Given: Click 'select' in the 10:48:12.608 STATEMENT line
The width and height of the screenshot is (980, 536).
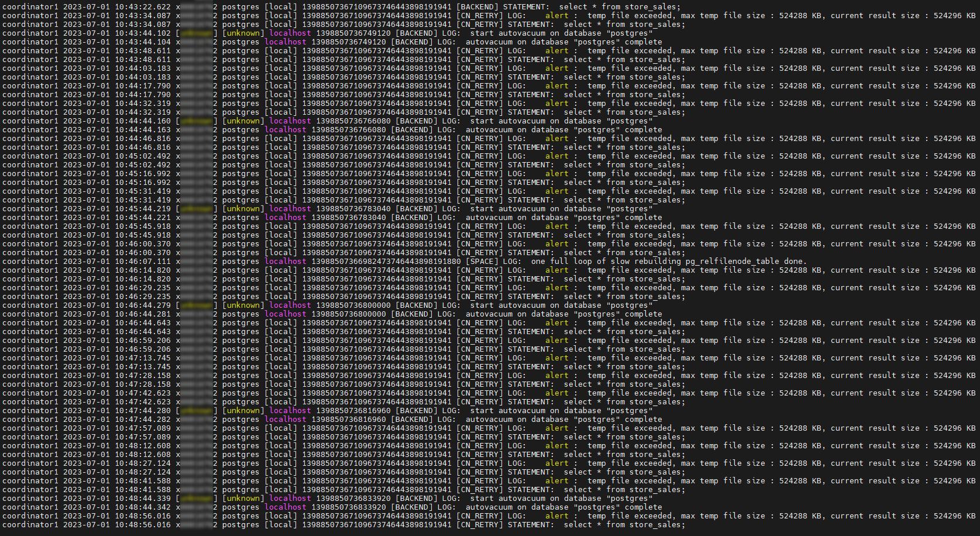Looking at the screenshot, I should 578,455.
